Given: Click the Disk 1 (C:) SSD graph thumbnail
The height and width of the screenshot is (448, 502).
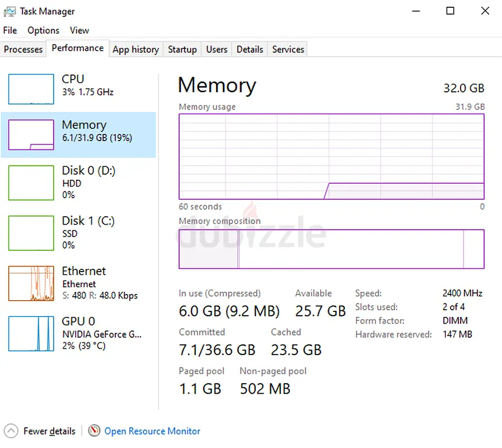Looking at the screenshot, I should [x=31, y=233].
